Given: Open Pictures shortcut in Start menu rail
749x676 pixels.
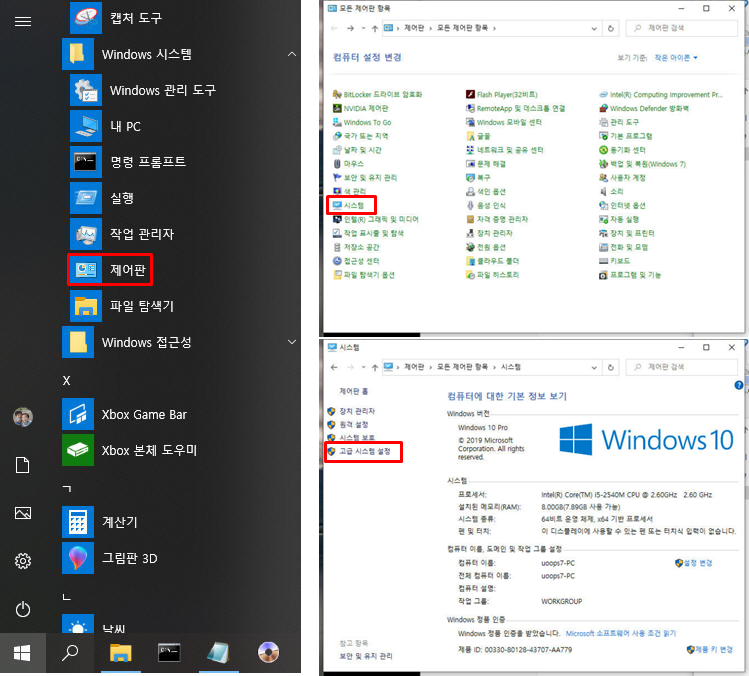Looking at the screenshot, I should [22, 513].
